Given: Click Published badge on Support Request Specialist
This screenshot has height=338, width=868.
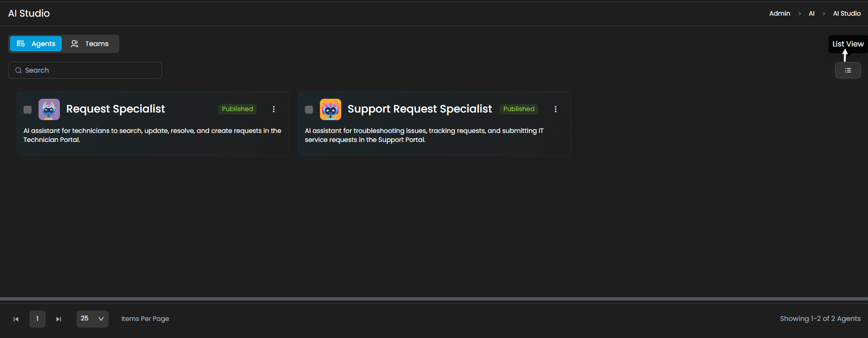Looking at the screenshot, I should click(x=519, y=109).
